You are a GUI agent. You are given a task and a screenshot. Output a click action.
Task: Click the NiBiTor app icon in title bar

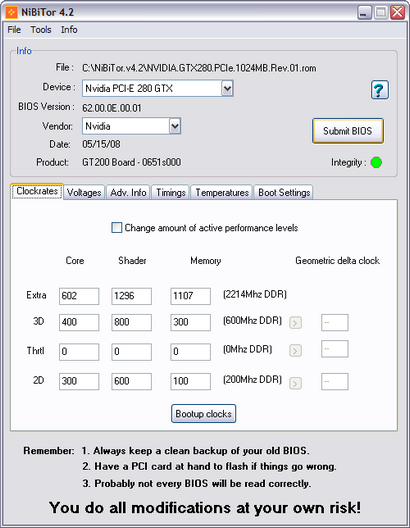click(x=11, y=12)
